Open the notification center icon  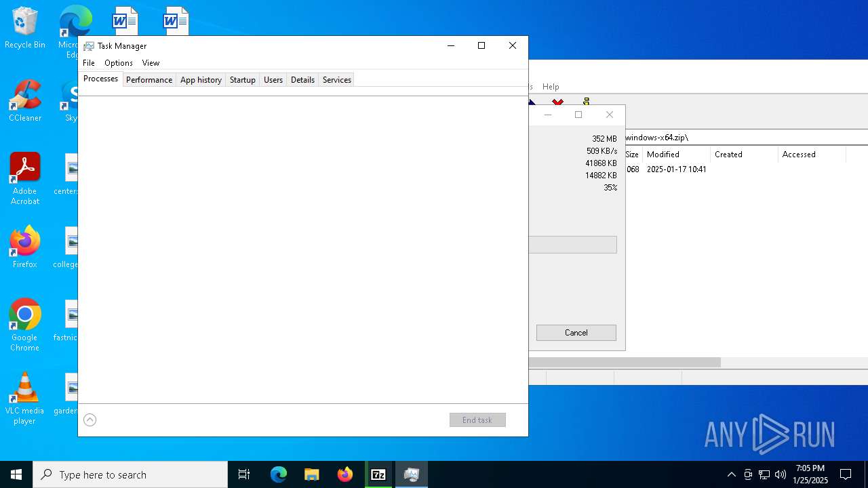(846, 474)
